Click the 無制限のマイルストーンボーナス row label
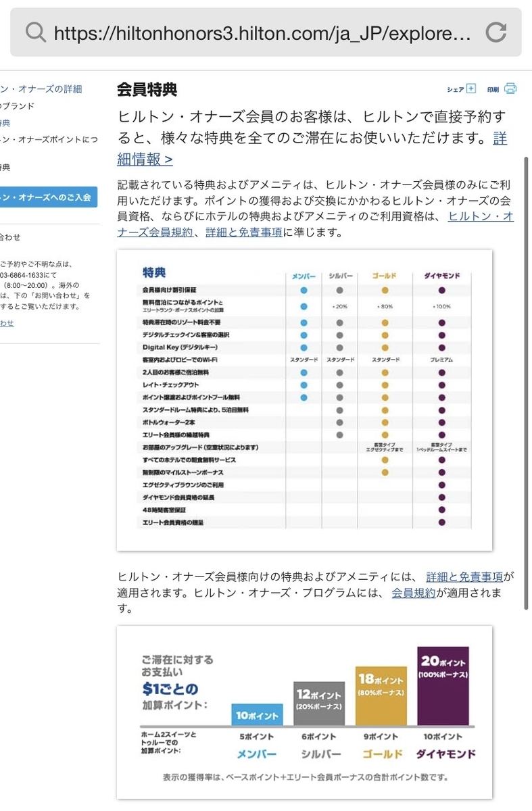This screenshot has width=532, height=811. point(183,472)
